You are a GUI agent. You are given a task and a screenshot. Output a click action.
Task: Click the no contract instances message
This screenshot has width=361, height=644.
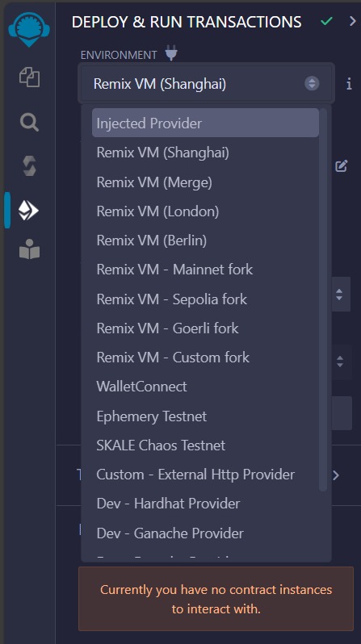click(216, 599)
